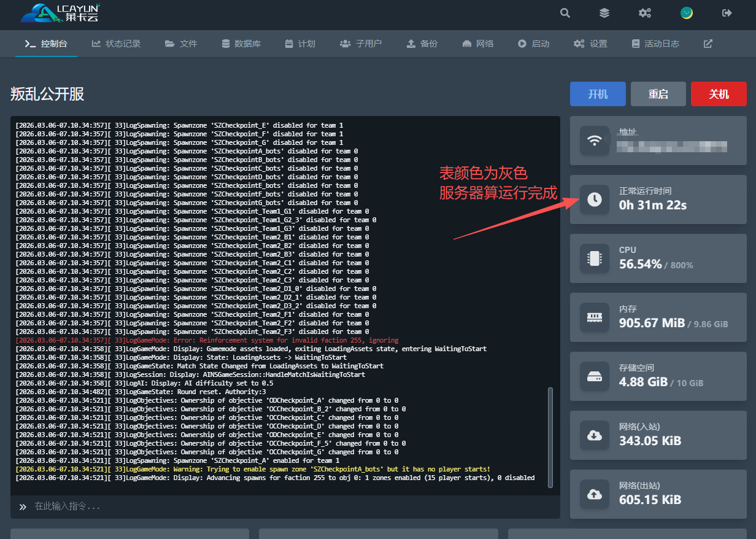Open the external link popout icon
Viewport: 756px width, 539px height.
[x=708, y=44]
